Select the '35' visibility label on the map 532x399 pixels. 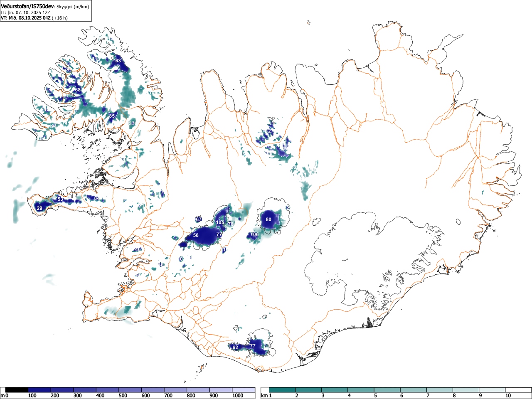click(x=112, y=116)
